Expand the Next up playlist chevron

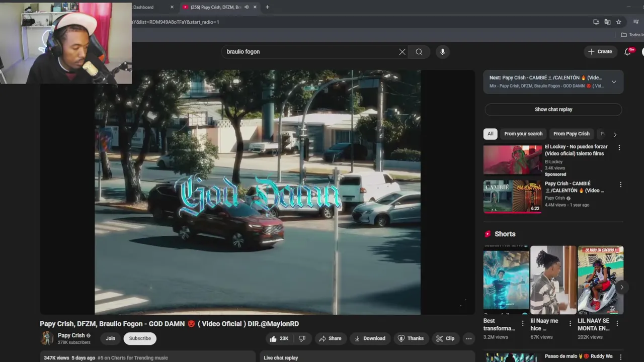pos(614,82)
